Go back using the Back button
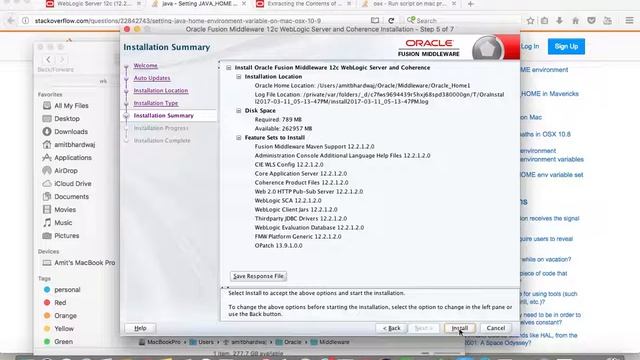 click(391, 328)
